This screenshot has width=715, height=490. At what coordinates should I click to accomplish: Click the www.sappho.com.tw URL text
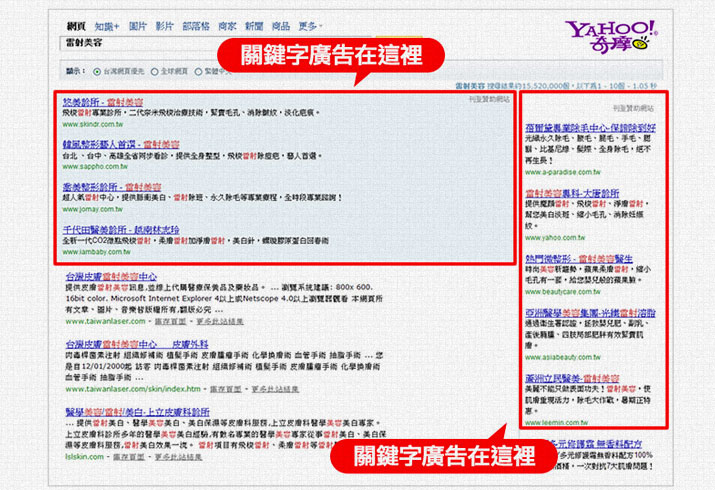(95, 167)
